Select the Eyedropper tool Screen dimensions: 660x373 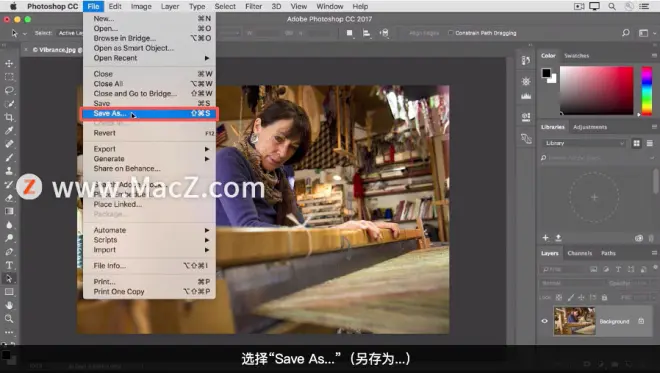[9, 131]
